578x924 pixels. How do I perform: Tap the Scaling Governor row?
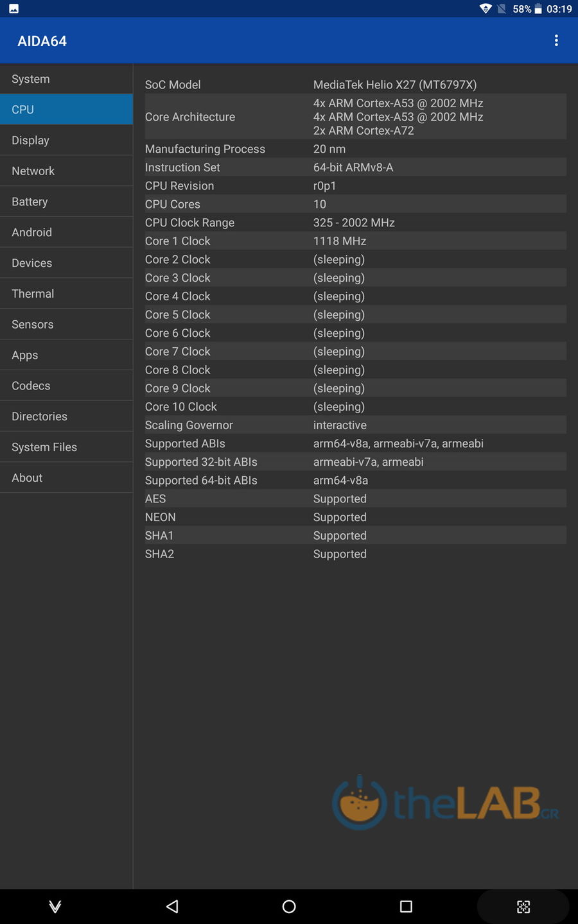point(355,425)
